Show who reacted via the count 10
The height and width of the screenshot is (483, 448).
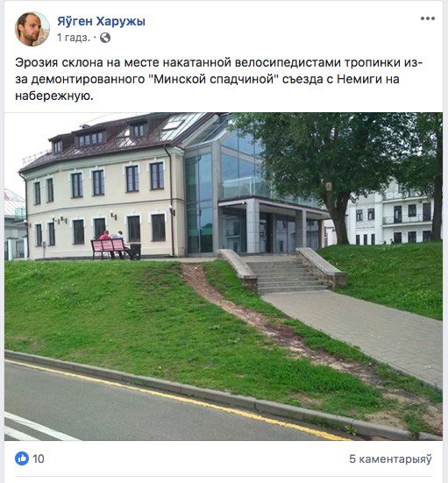[39, 459]
